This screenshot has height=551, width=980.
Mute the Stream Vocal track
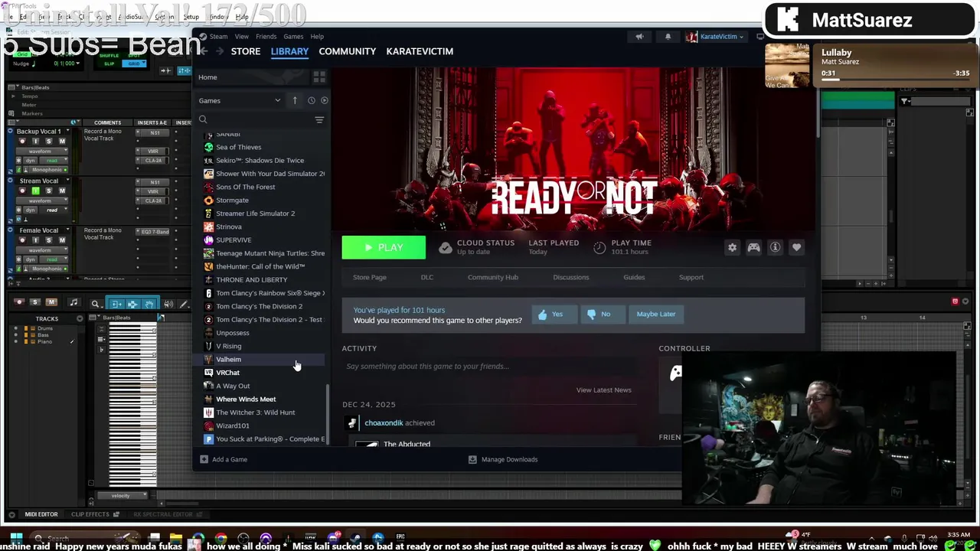click(62, 191)
